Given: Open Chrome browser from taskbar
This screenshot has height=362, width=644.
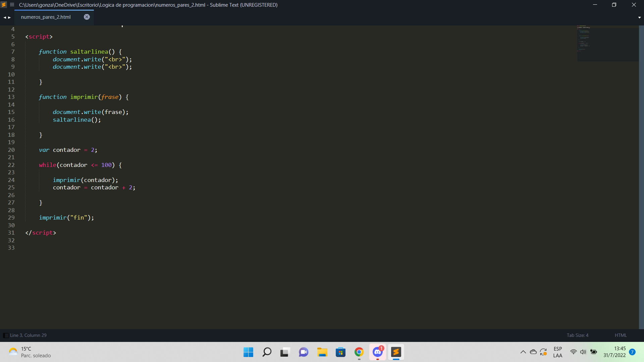Looking at the screenshot, I should 359,352.
